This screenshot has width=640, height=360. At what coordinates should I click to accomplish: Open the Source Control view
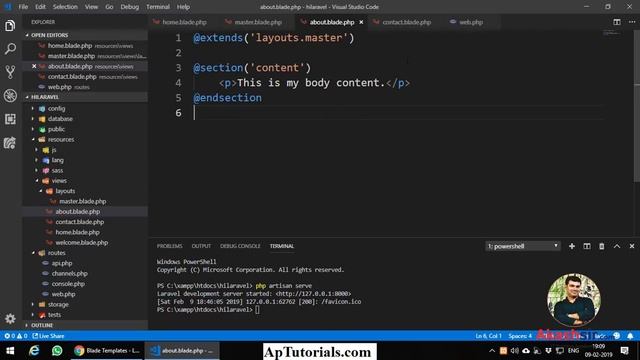click(x=10, y=72)
